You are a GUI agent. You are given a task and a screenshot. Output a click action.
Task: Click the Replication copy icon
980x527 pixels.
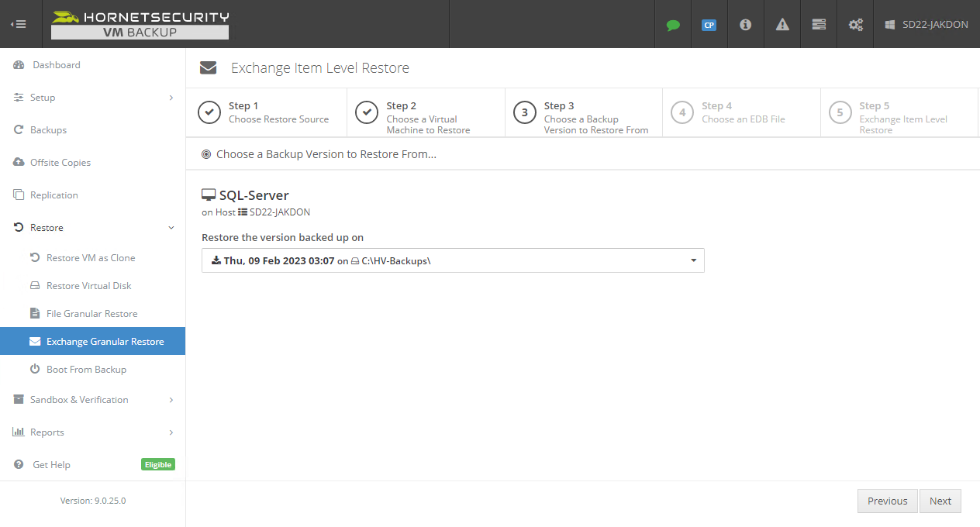19,195
